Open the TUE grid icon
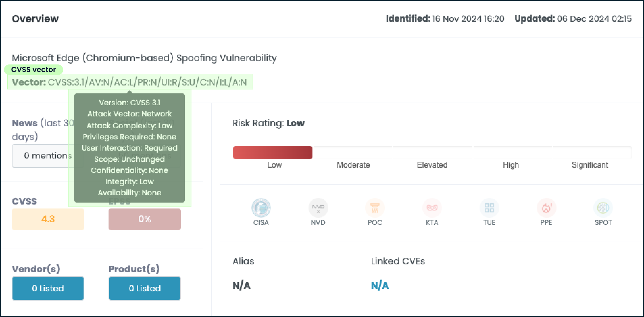 click(x=489, y=208)
